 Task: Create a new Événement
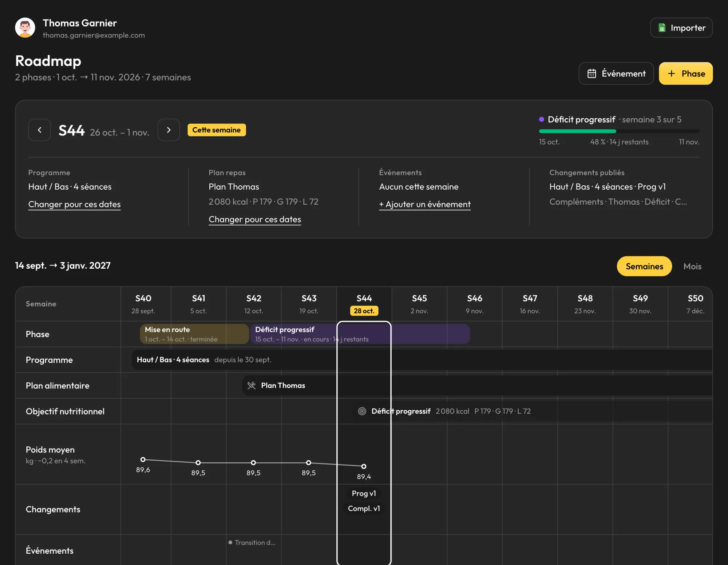pos(616,74)
